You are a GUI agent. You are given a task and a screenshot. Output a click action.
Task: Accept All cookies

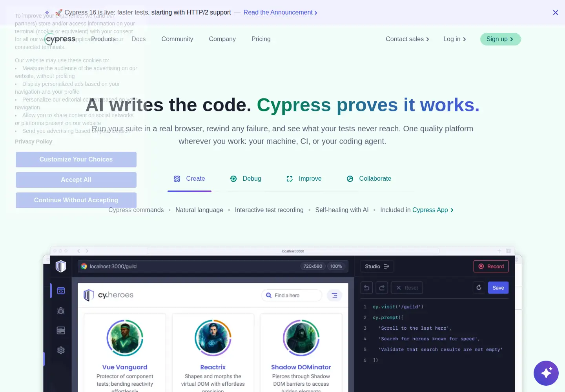[x=76, y=180]
